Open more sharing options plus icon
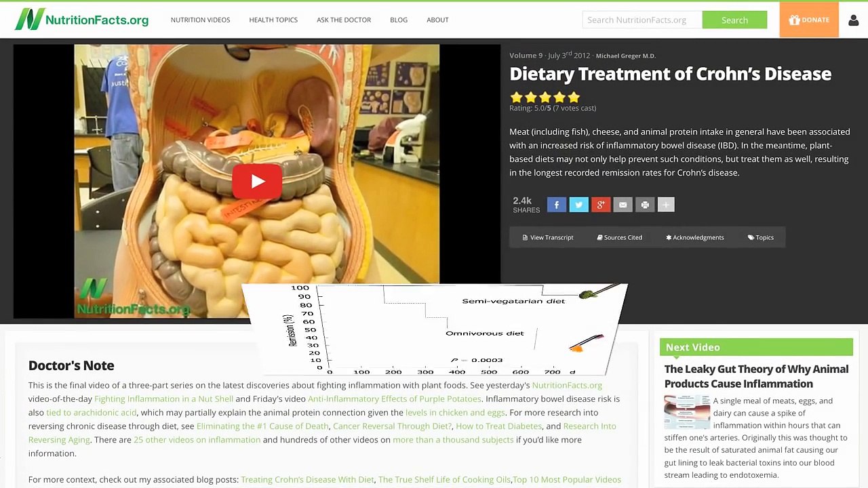 pyautogui.click(x=666, y=205)
